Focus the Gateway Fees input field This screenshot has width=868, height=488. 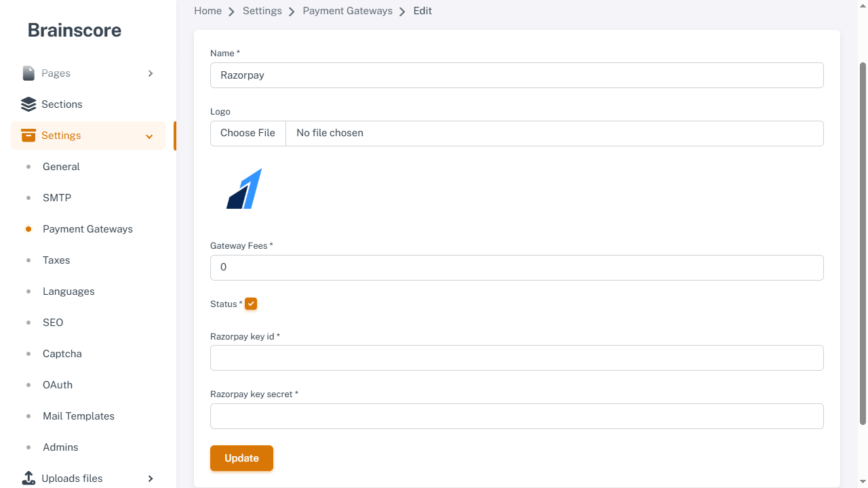coord(517,268)
